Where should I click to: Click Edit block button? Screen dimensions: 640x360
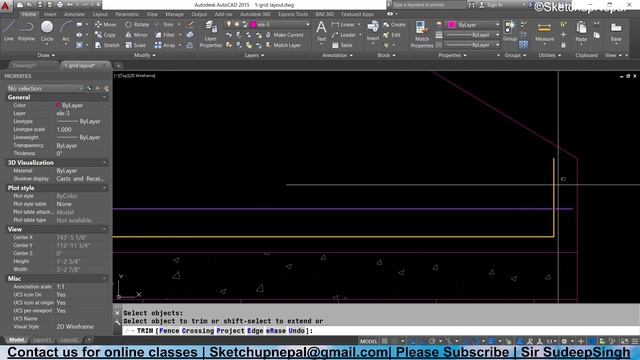392,35
